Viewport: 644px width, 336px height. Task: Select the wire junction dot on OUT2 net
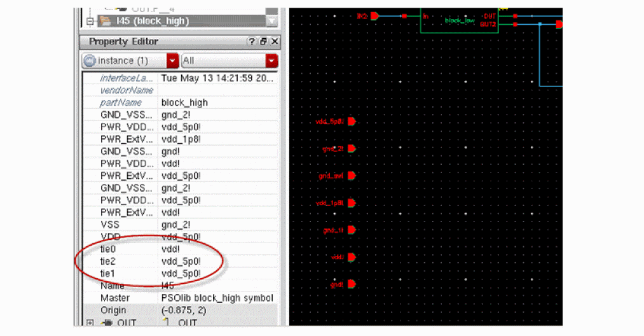(540, 24)
